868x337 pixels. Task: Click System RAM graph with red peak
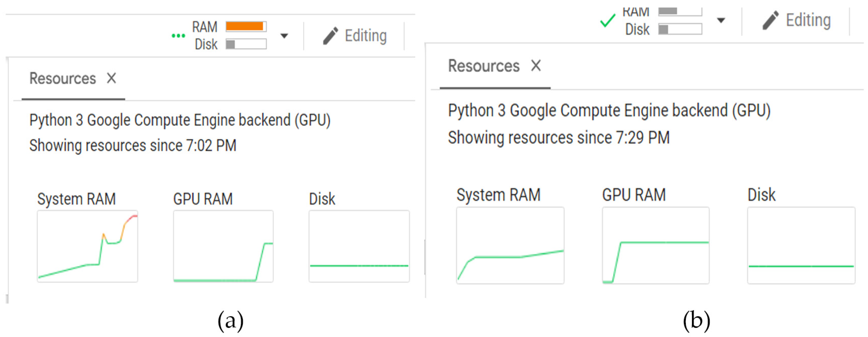87,246
